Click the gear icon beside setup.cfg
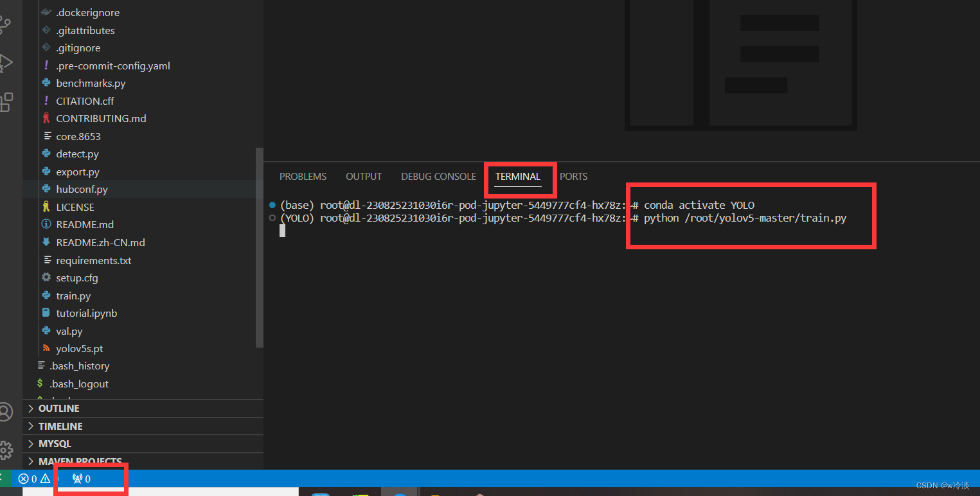The image size is (980, 496). [x=46, y=278]
